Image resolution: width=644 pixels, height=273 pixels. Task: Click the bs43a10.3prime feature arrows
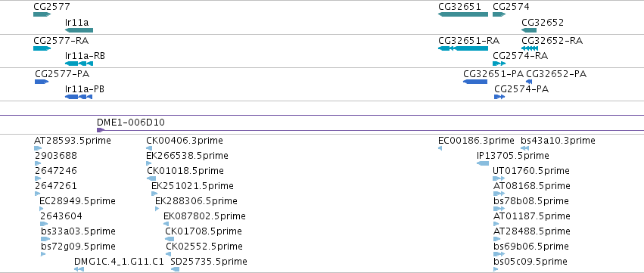coord(525,148)
